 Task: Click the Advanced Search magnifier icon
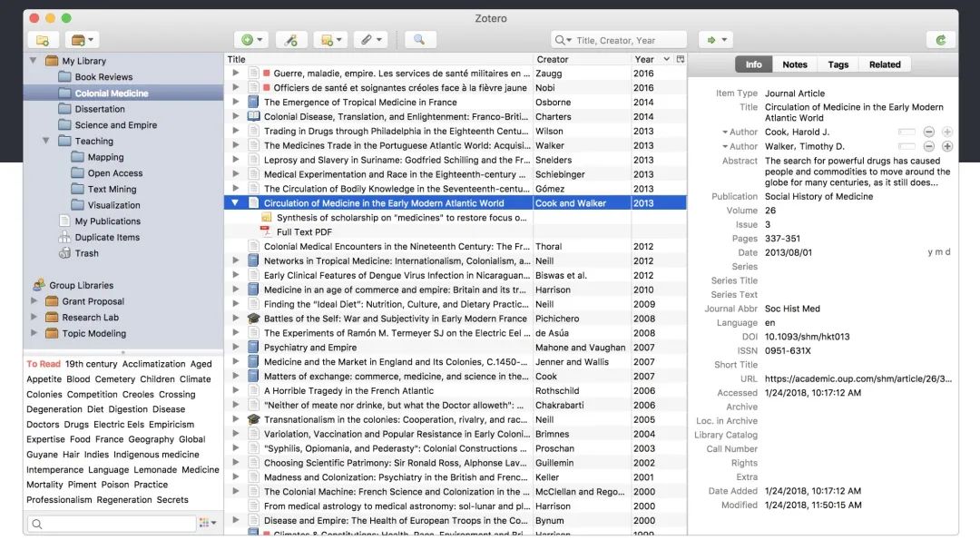click(x=419, y=40)
